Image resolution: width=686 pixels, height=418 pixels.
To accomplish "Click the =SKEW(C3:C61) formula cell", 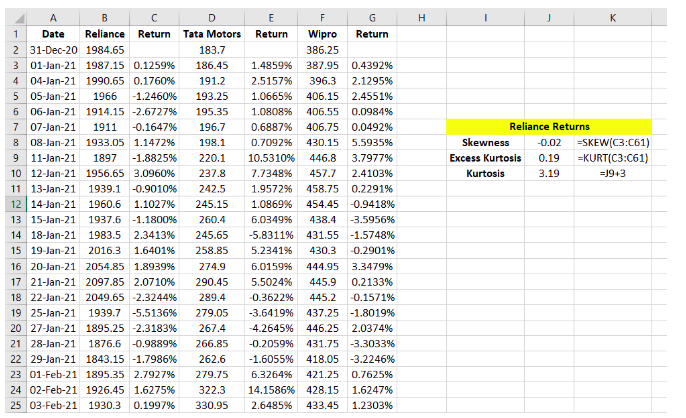I will click(612, 143).
